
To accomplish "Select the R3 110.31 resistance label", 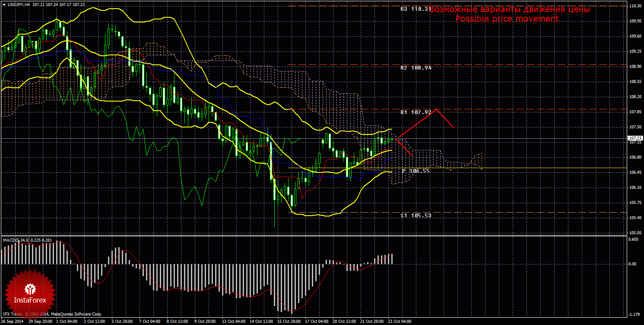I will click(x=416, y=9).
